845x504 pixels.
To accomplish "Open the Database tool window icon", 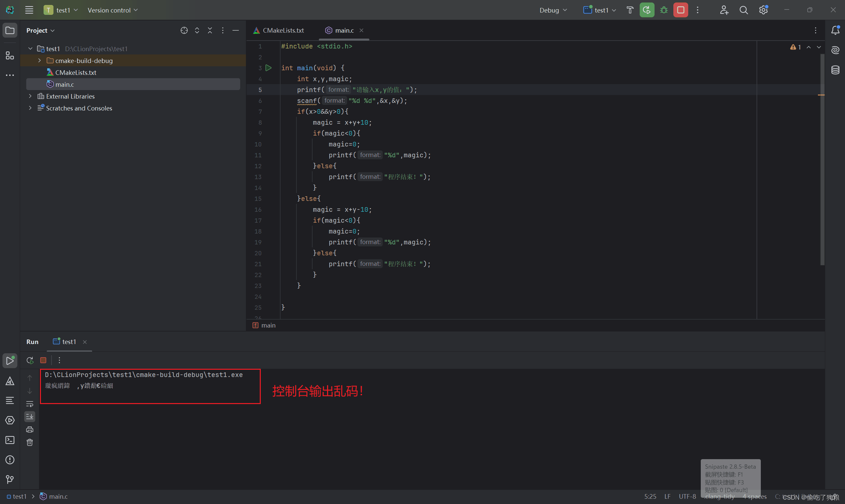I will point(835,70).
